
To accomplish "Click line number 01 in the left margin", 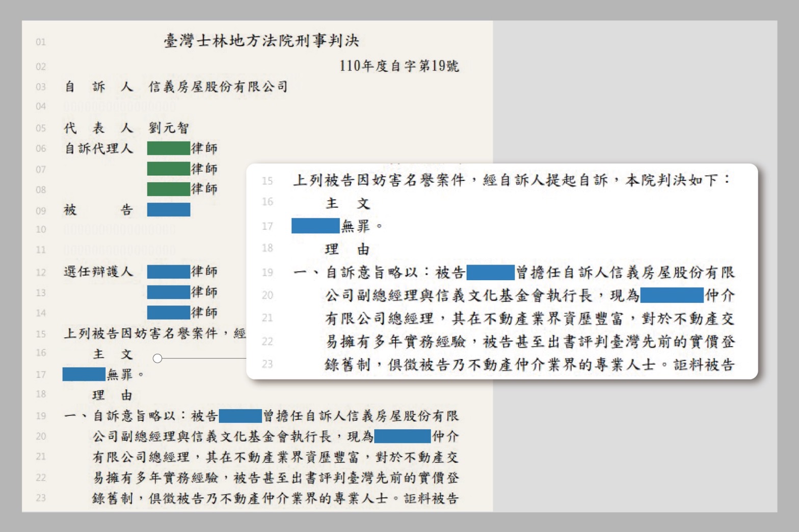I will pos(41,42).
